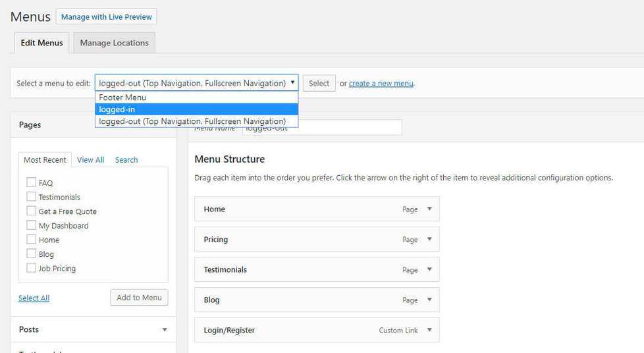Choose Footer Menu from dropdown list

tap(196, 97)
